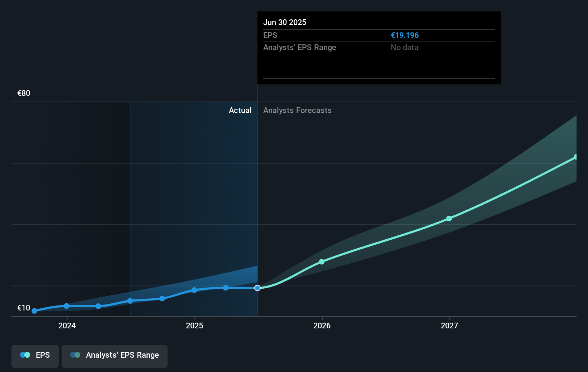Click the 2025 x-axis label
This screenshot has width=588, height=372.
click(x=194, y=325)
